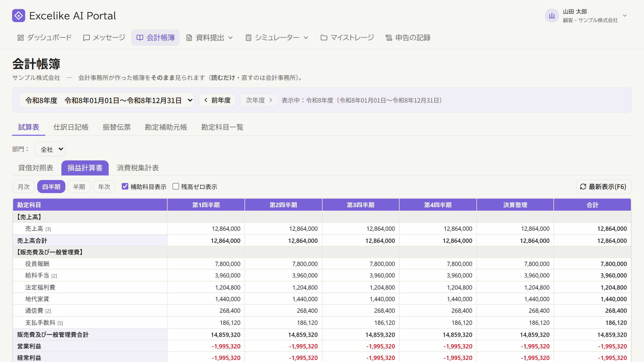Open the 勘定科目一覧 tab

tap(222, 127)
